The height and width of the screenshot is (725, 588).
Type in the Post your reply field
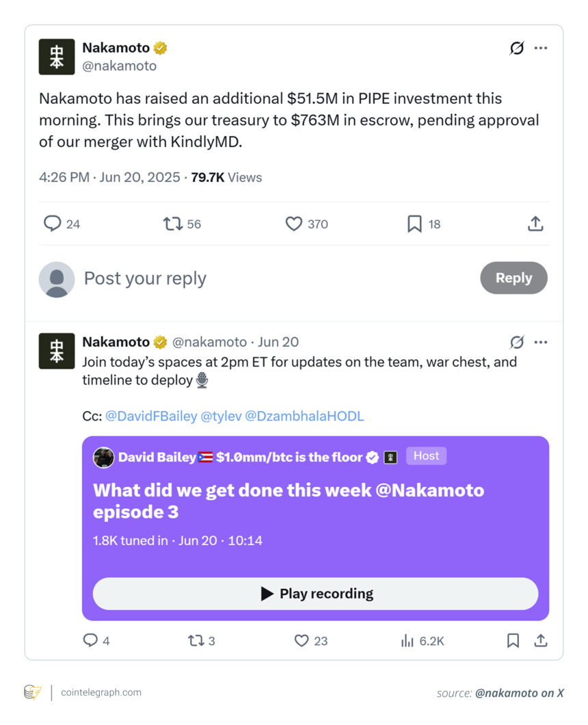(x=273, y=278)
